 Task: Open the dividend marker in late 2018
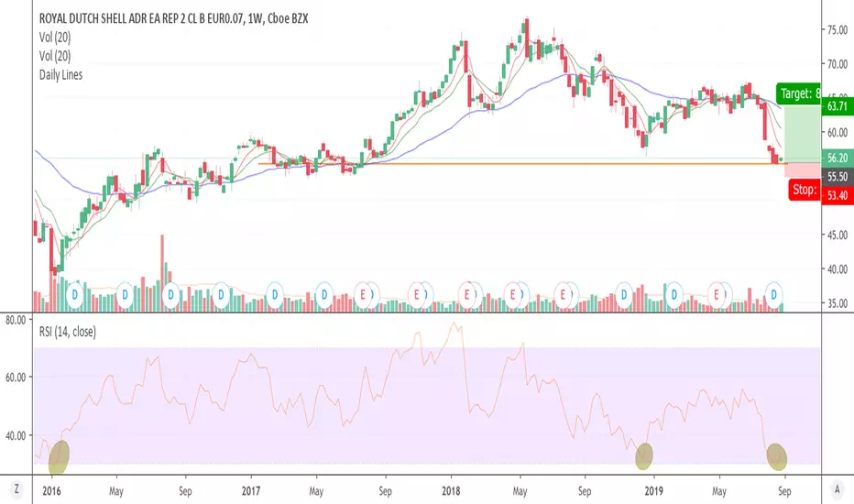(x=624, y=295)
